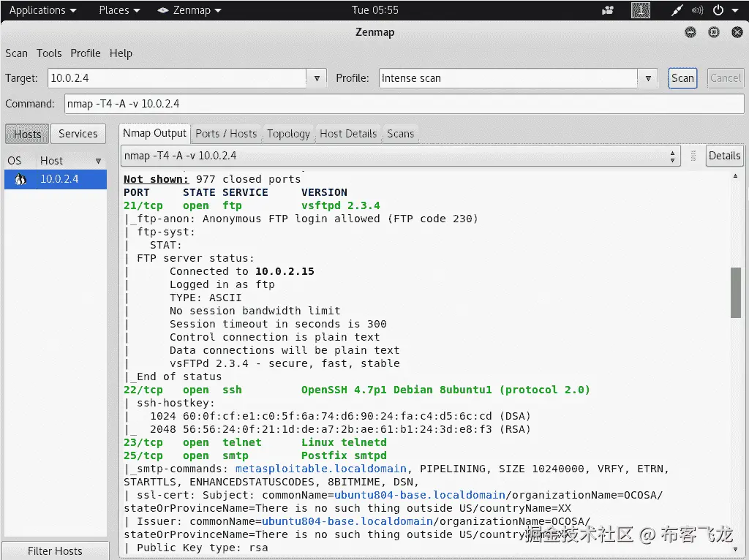Click the Details button
This screenshot has height=560, width=749.
coord(725,156)
